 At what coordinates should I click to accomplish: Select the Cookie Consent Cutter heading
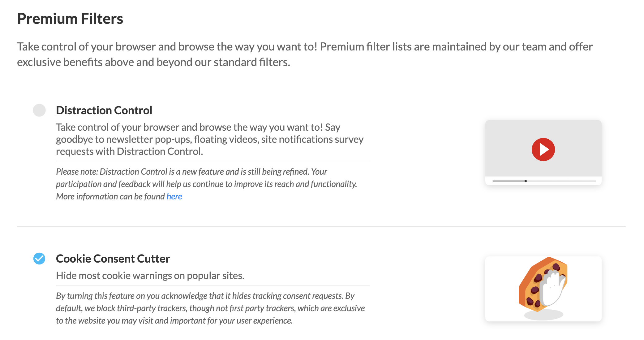(113, 259)
